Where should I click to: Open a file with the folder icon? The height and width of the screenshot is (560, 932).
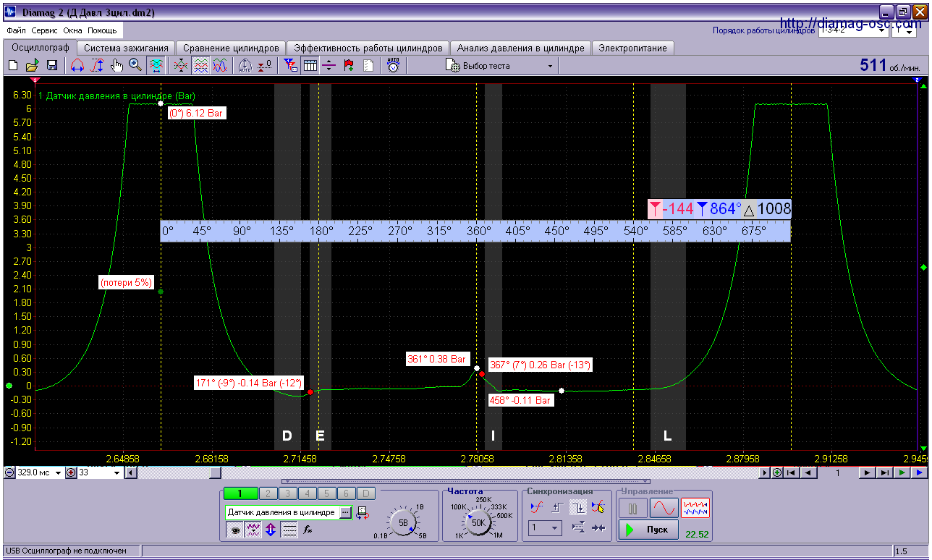33,66
